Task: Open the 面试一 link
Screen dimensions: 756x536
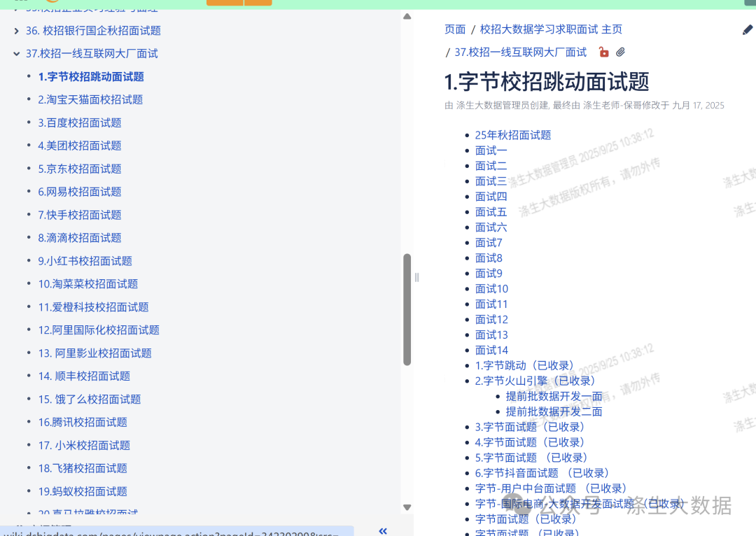Action: pyautogui.click(x=491, y=150)
